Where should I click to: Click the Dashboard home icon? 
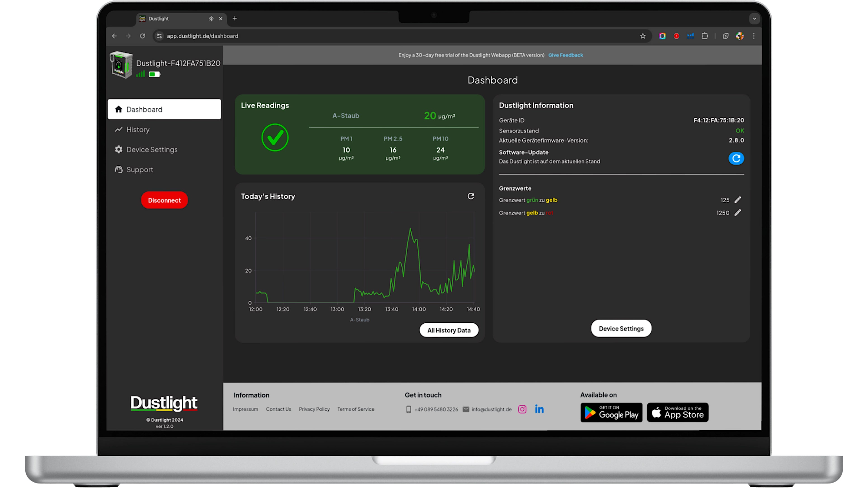click(118, 109)
